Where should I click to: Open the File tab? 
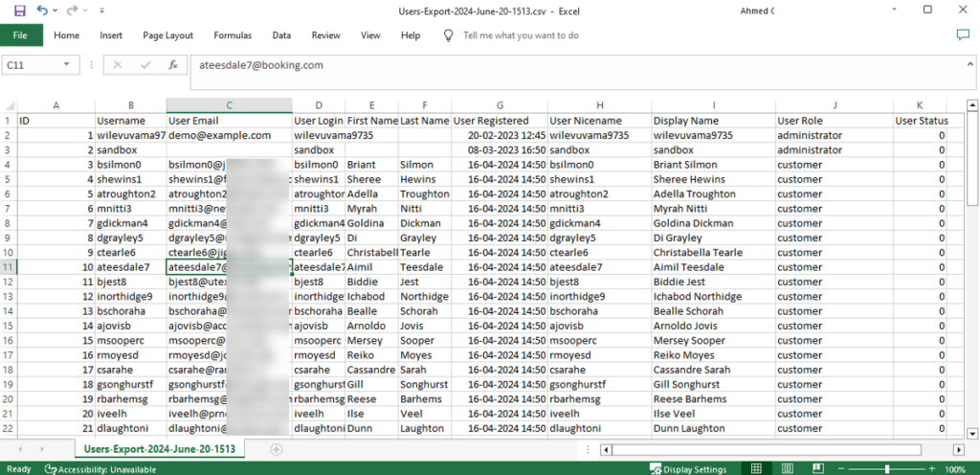tap(21, 35)
